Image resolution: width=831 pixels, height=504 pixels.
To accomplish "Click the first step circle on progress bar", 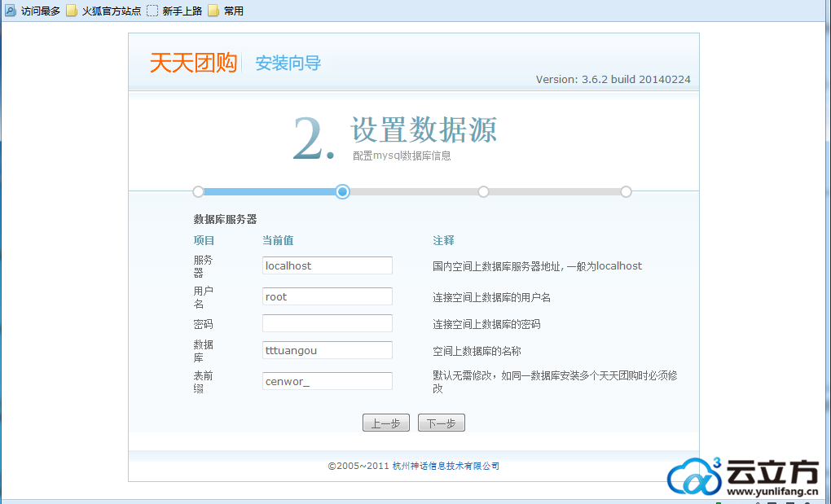I will point(198,191).
